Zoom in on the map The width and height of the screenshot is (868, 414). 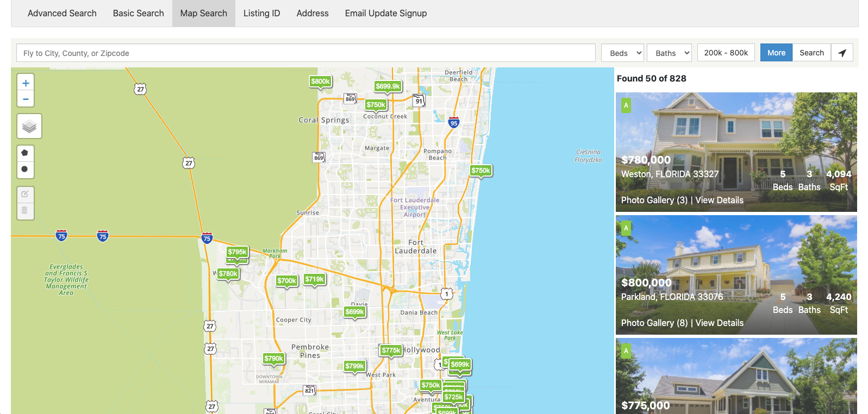[x=26, y=83]
